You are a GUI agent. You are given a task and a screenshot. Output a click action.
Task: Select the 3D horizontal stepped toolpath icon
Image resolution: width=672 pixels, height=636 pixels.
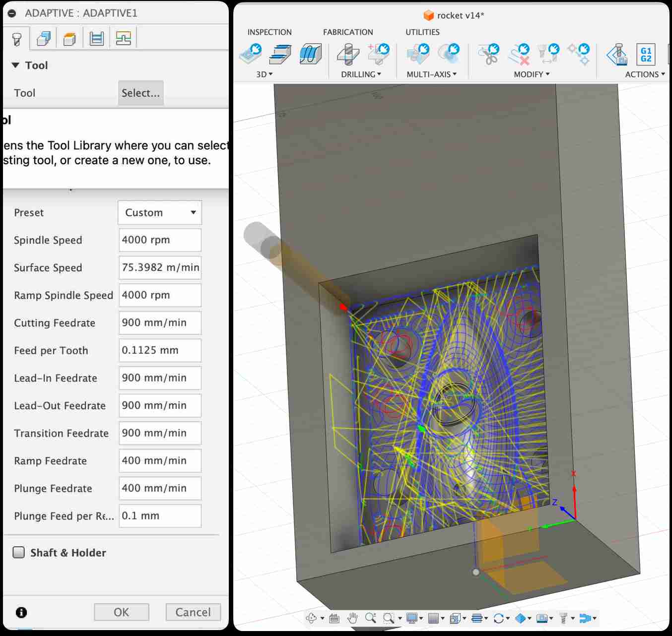pos(280,54)
